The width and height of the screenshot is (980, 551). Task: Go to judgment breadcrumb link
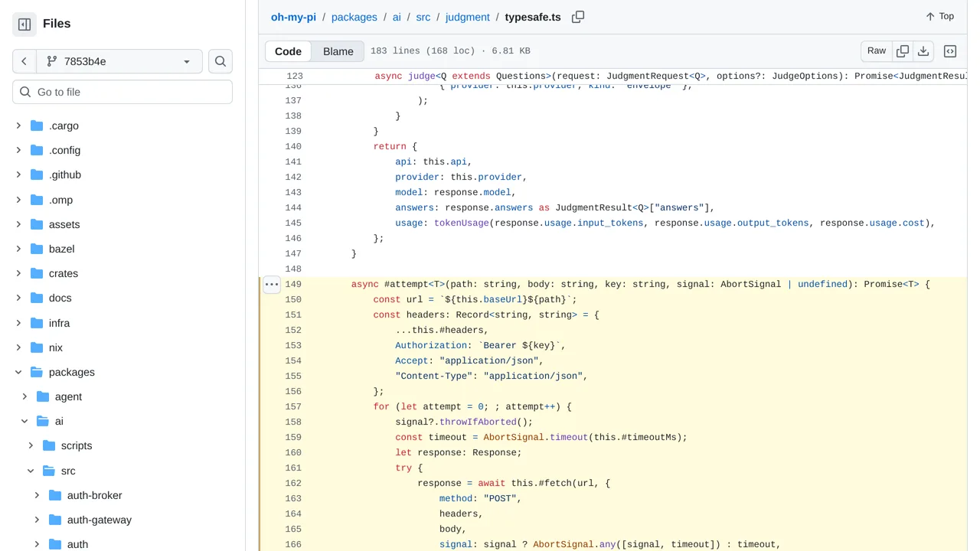pos(468,17)
